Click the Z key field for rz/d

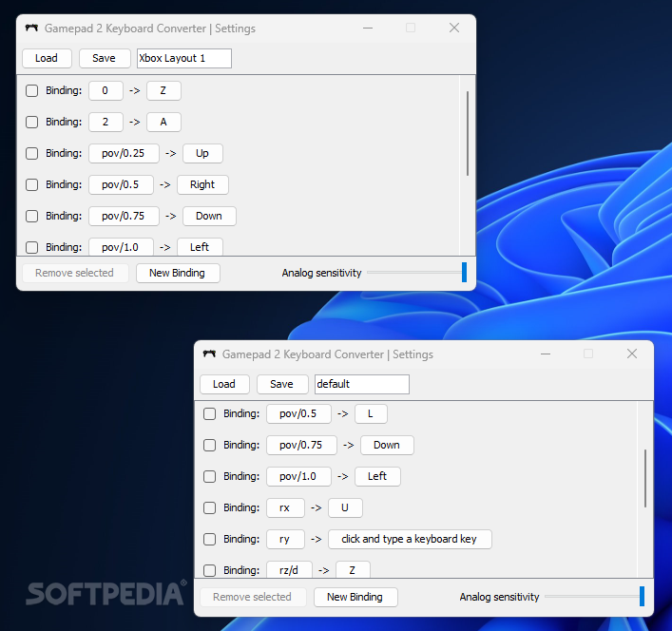[x=353, y=570]
